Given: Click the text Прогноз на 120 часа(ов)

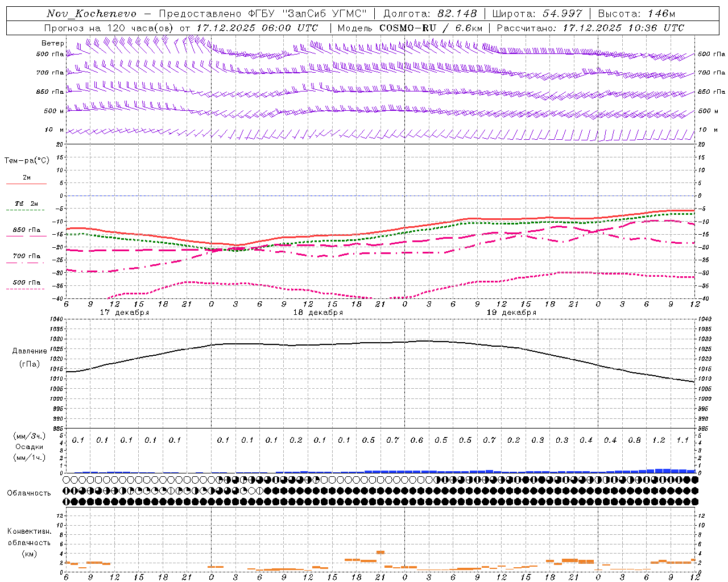Looking at the screenshot, I should pos(109,27).
